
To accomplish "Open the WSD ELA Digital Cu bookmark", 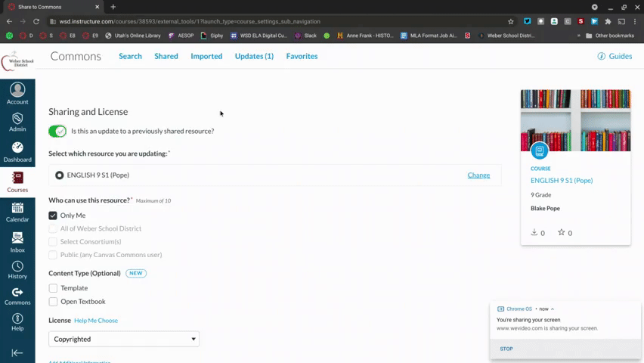I will [x=259, y=36].
